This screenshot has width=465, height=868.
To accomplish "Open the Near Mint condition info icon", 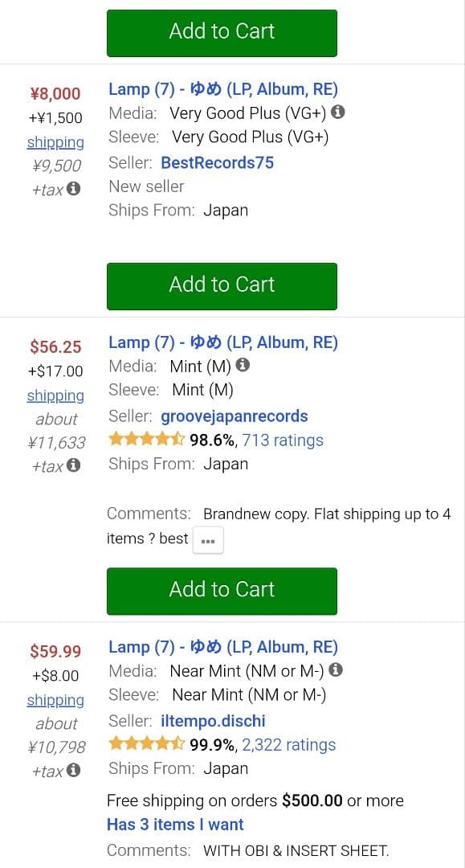I will 337,670.
